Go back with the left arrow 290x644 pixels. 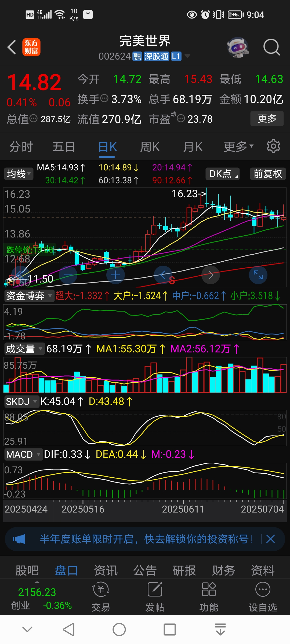pyautogui.click(x=12, y=47)
